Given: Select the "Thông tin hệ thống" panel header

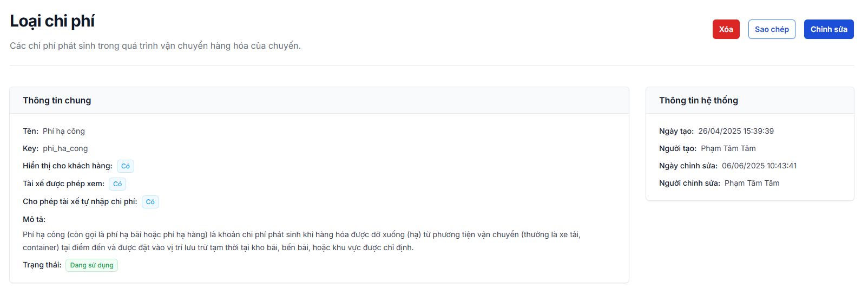Looking at the screenshot, I should pyautogui.click(x=698, y=101).
